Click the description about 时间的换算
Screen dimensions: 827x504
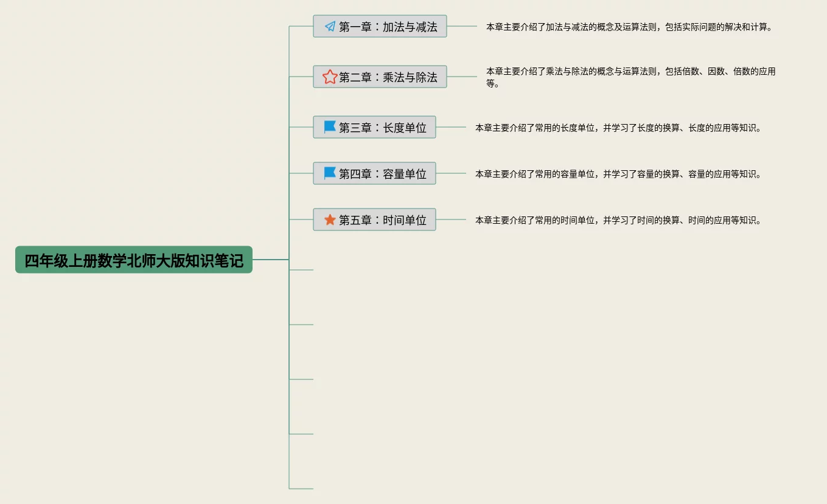pos(618,221)
